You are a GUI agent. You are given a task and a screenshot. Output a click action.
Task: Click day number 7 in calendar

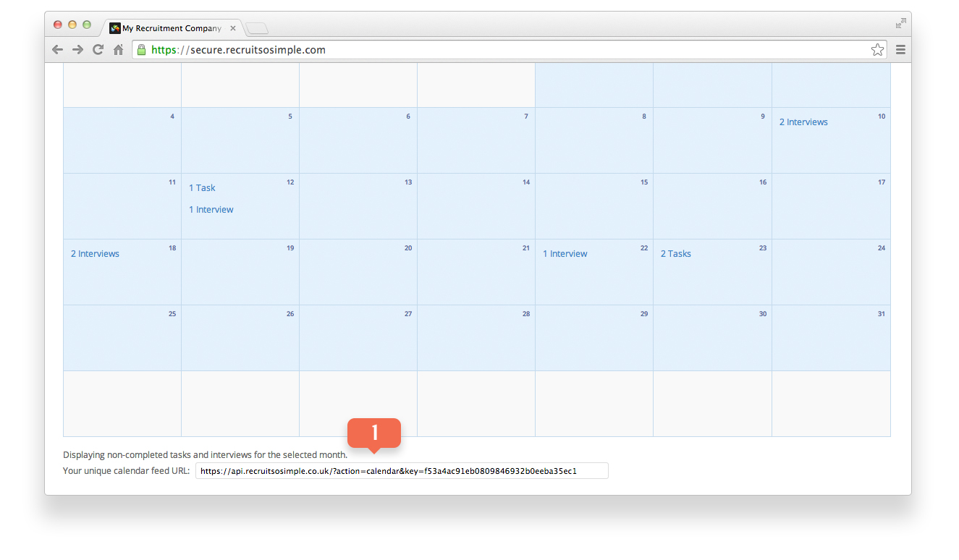526,116
